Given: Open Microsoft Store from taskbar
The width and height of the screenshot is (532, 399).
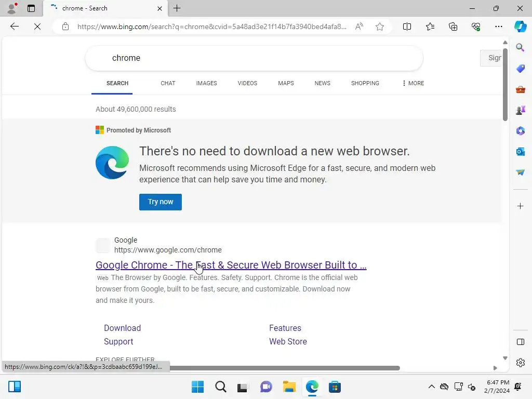Looking at the screenshot, I should 335,387.
